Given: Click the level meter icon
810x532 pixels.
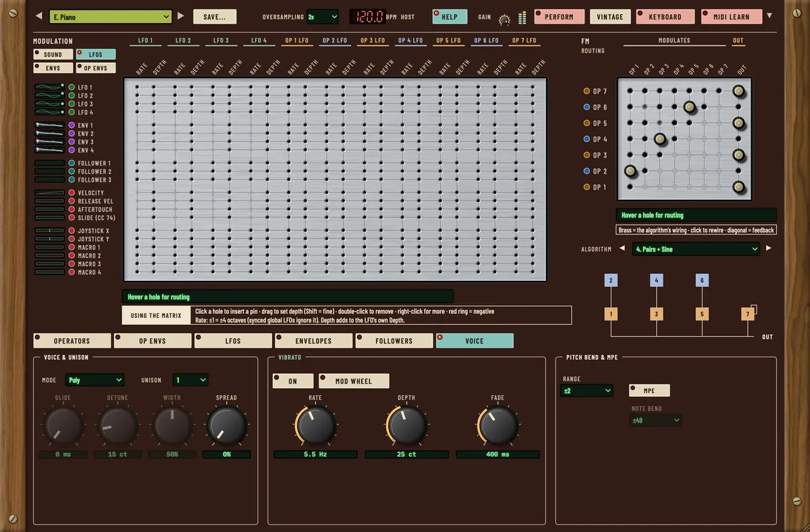Looking at the screenshot, I should tap(522, 18).
